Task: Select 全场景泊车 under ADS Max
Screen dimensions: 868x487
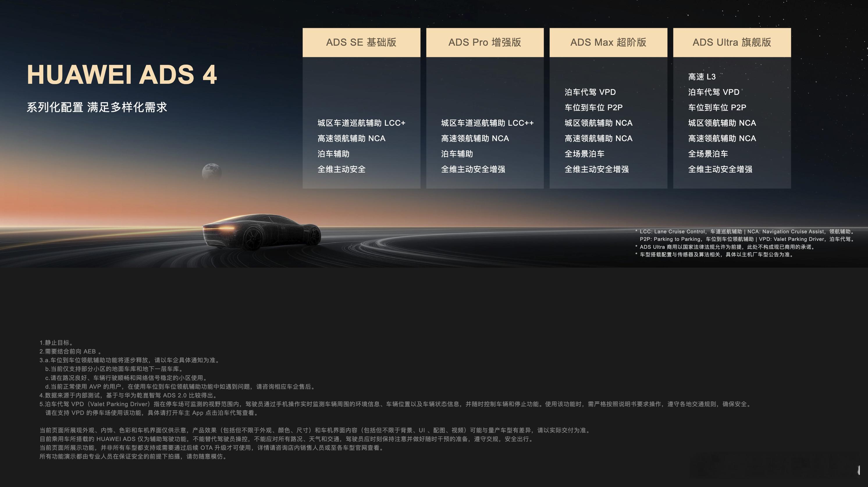Action: point(584,154)
